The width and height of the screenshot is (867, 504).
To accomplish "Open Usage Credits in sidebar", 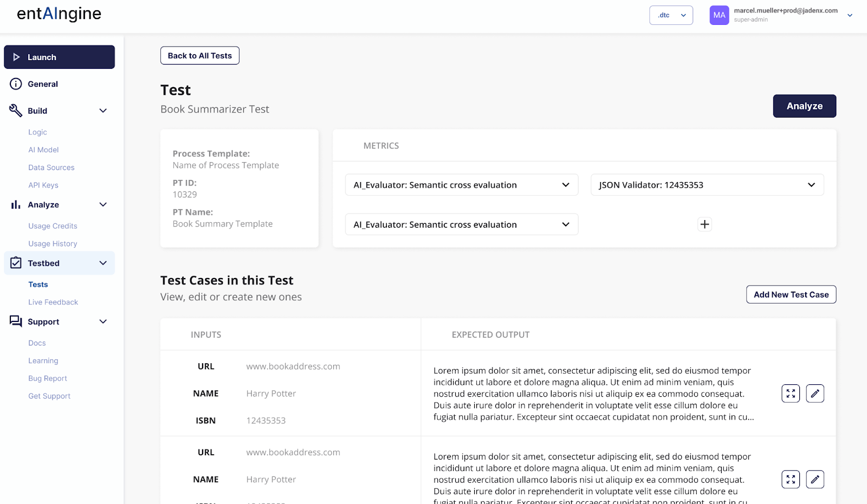I will tap(53, 226).
